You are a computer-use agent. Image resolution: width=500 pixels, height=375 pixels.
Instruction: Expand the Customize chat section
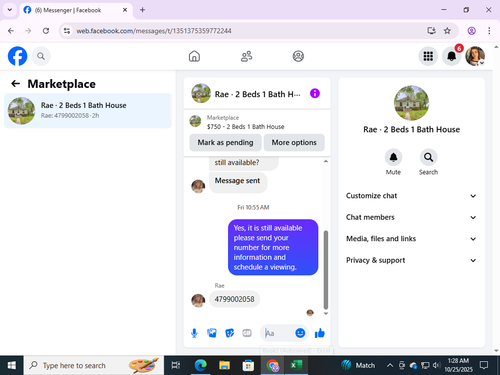point(411,196)
